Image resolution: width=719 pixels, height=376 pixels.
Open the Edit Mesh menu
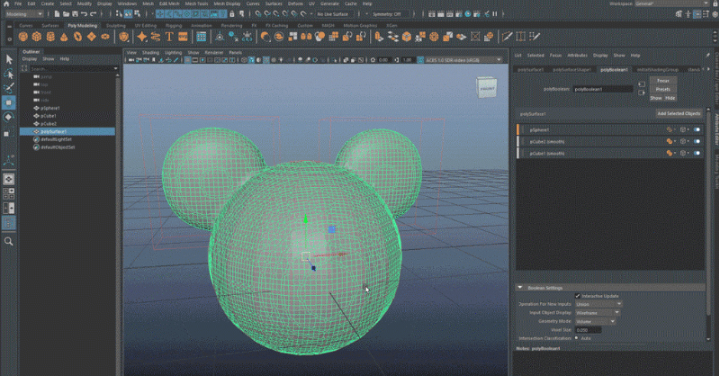point(169,3)
